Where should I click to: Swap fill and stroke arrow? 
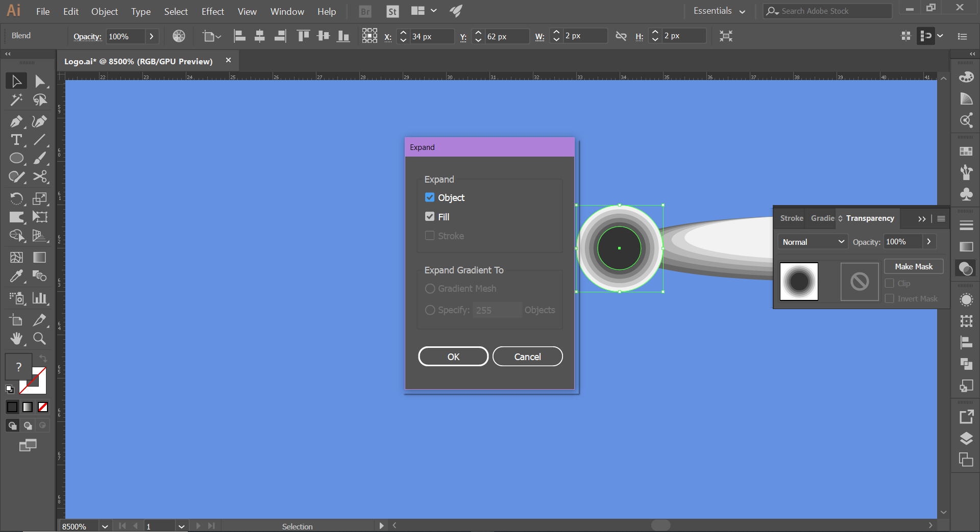[x=43, y=359]
